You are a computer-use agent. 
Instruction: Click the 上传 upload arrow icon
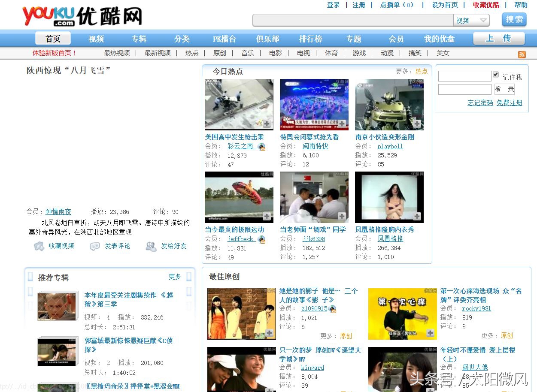coord(499,39)
